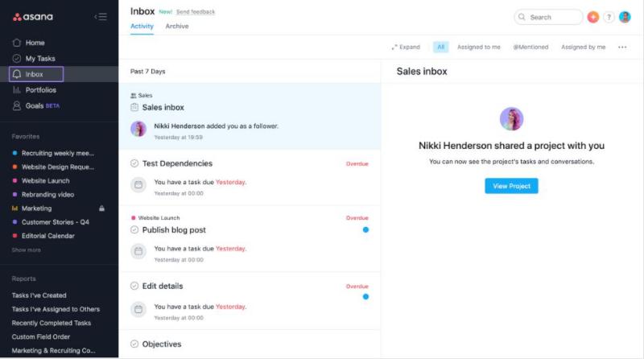
Task: Open Goals BETA in the sidebar
Action: click(x=43, y=105)
